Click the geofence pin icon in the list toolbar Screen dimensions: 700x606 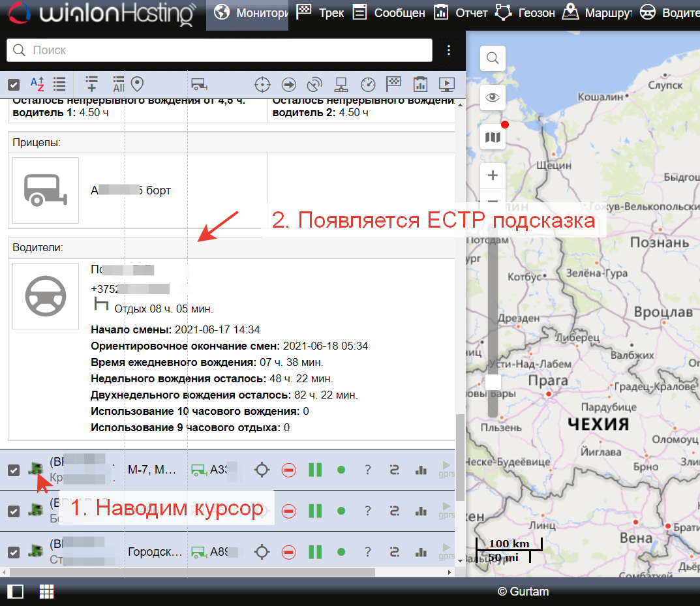tap(137, 84)
